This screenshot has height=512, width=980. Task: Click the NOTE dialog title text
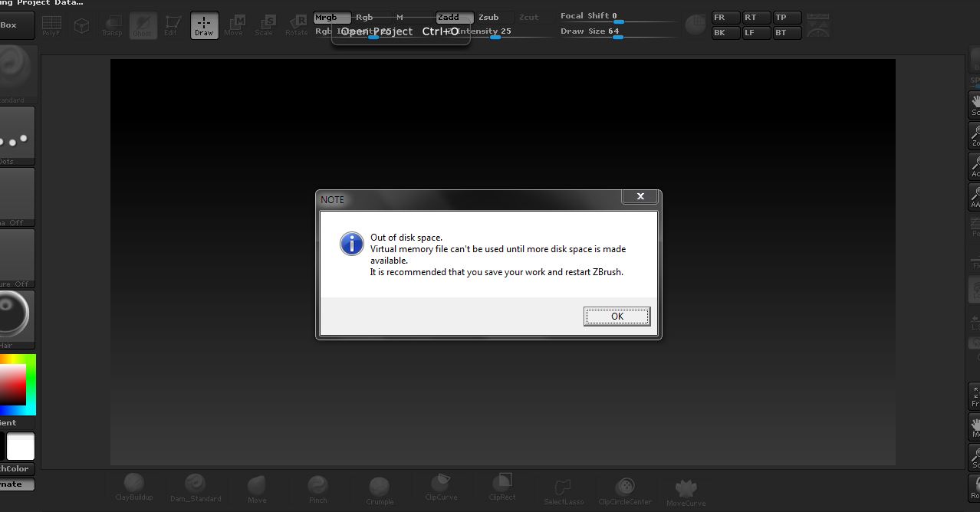(333, 199)
